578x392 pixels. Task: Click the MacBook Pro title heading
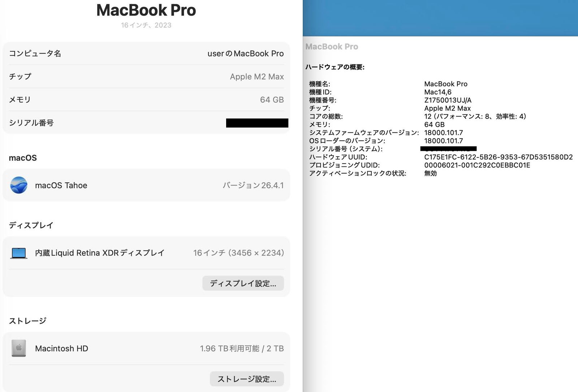[146, 10]
